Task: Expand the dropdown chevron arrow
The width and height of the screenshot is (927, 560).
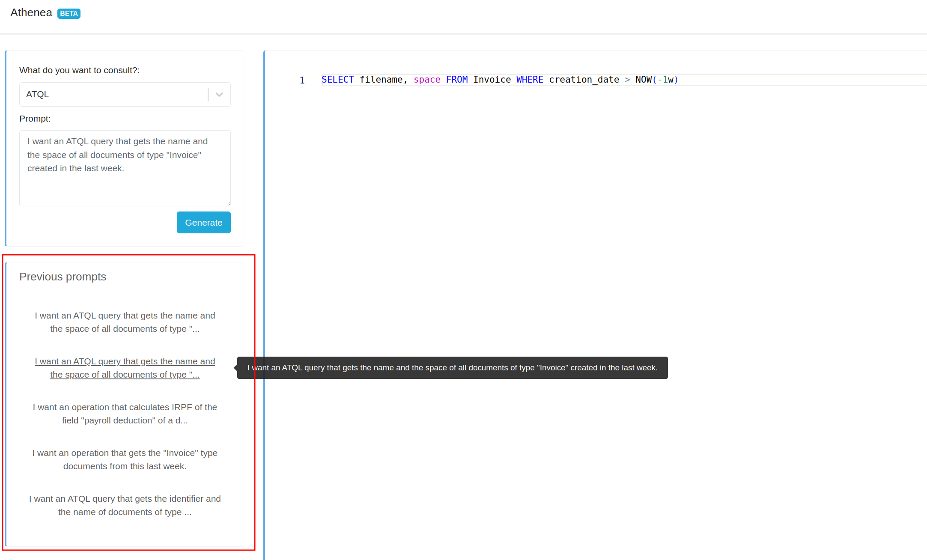Action: pos(219,95)
